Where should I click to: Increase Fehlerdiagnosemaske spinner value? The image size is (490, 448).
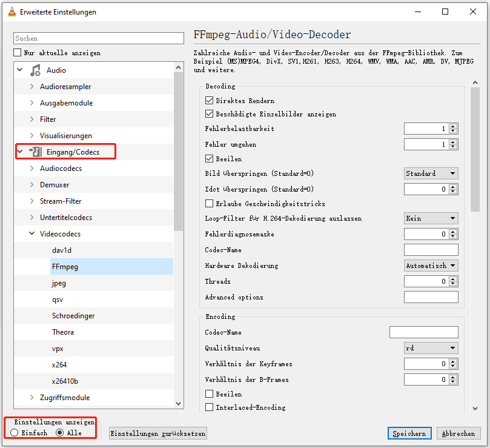pos(453,232)
